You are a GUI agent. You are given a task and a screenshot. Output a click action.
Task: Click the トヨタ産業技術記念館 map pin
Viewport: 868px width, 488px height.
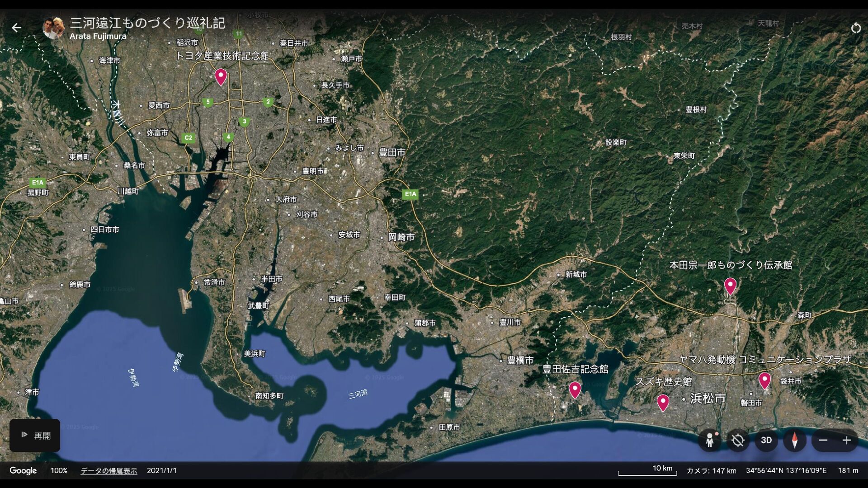point(221,76)
